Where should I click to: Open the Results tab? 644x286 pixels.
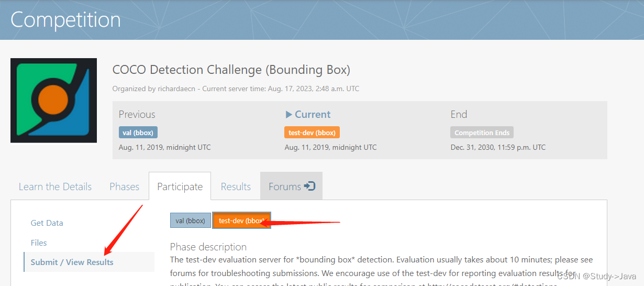pos(236,186)
